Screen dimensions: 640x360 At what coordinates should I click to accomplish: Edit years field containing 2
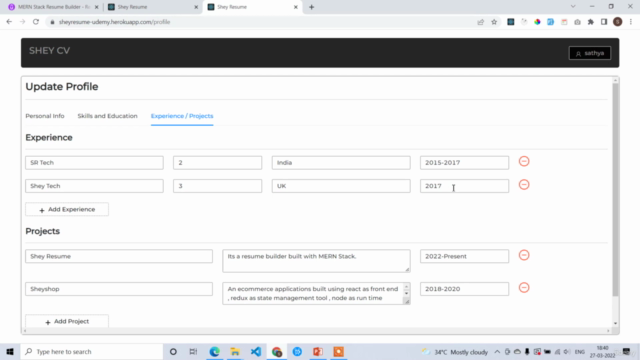tap(218, 162)
